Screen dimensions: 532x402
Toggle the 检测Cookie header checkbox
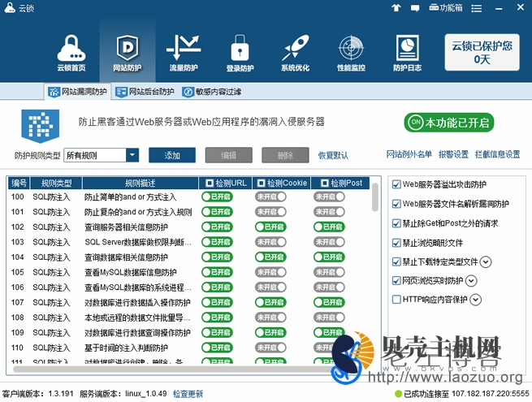coord(261,184)
